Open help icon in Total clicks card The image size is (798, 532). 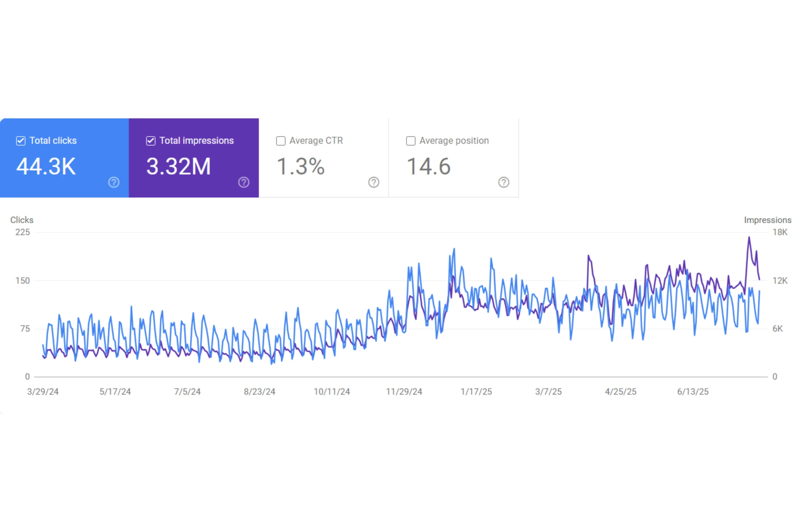coord(114,182)
